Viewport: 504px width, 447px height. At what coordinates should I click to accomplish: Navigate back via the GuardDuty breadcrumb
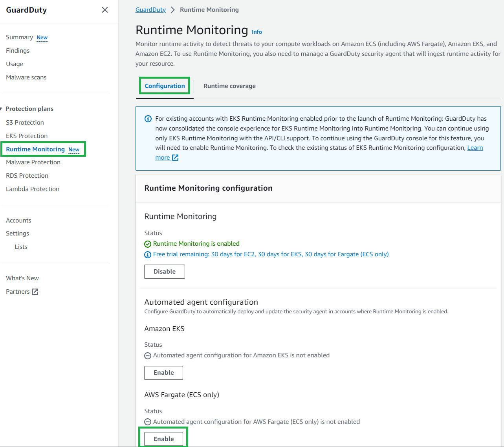(x=150, y=9)
